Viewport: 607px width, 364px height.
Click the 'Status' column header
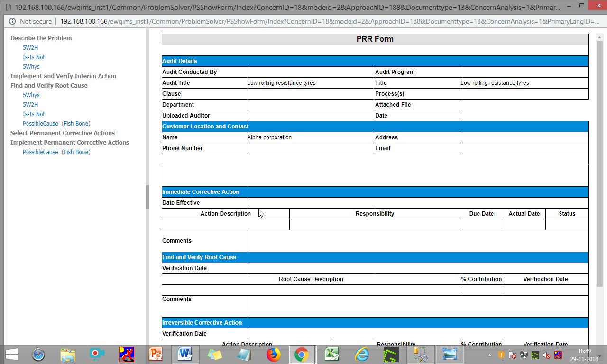[x=567, y=214]
